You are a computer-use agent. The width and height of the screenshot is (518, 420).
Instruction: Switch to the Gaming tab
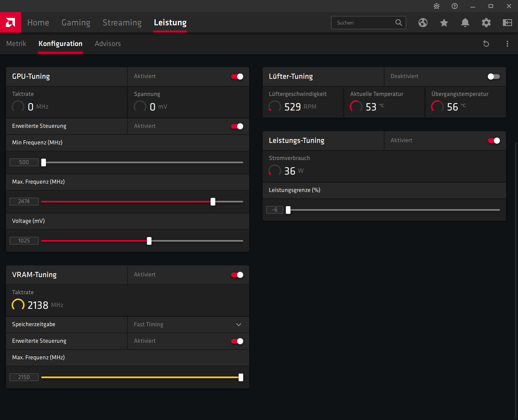click(x=76, y=23)
